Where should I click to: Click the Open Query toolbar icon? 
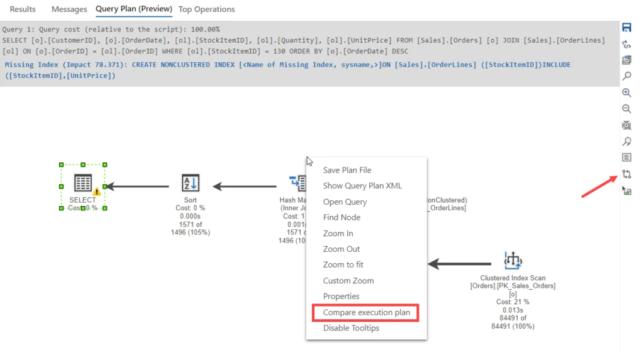pos(626,60)
